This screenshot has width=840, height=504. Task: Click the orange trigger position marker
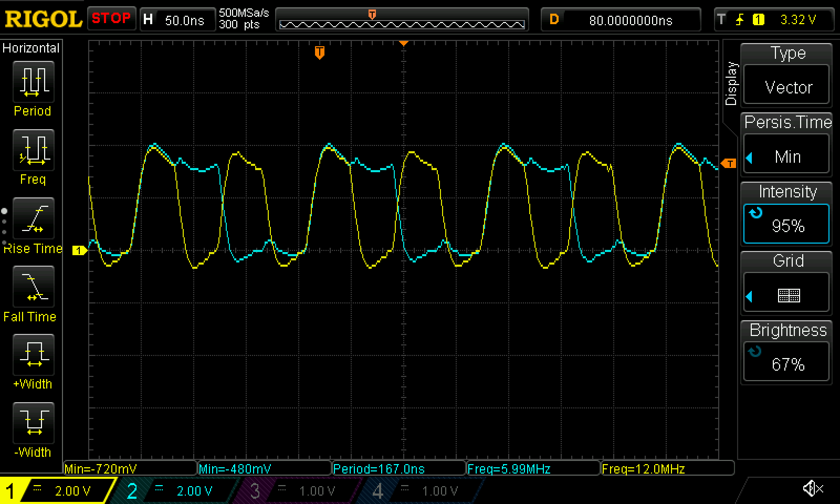coord(319,52)
